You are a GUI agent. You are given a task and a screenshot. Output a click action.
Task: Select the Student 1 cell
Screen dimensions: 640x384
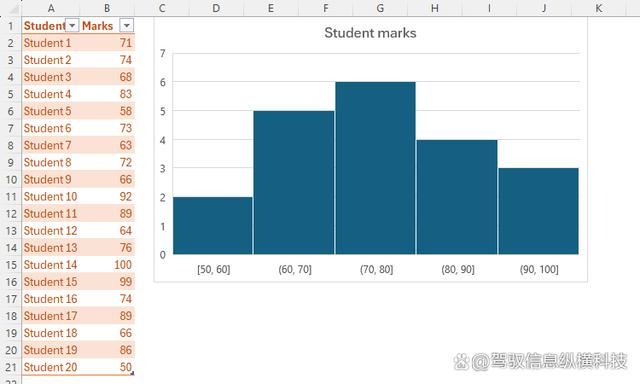(50, 43)
